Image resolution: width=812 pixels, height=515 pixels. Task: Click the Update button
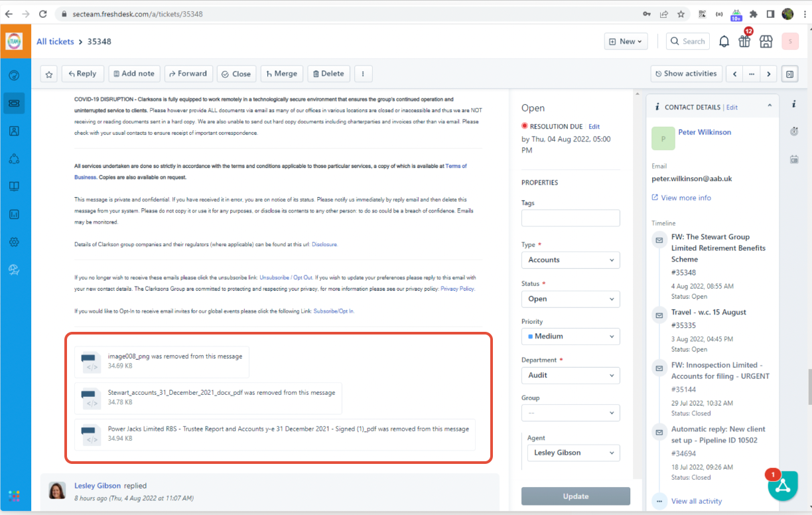[x=576, y=496]
